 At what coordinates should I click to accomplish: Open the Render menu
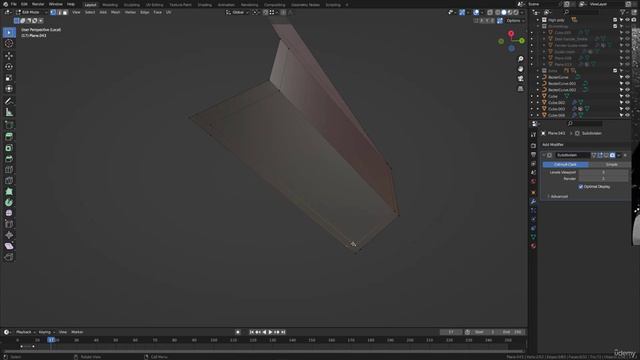(38, 4)
